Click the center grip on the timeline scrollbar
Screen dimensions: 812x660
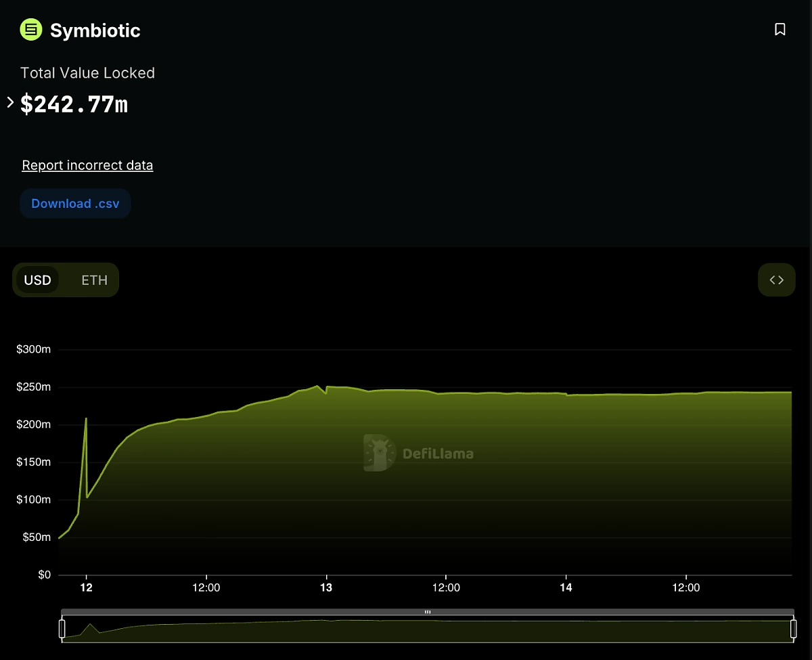pos(427,611)
